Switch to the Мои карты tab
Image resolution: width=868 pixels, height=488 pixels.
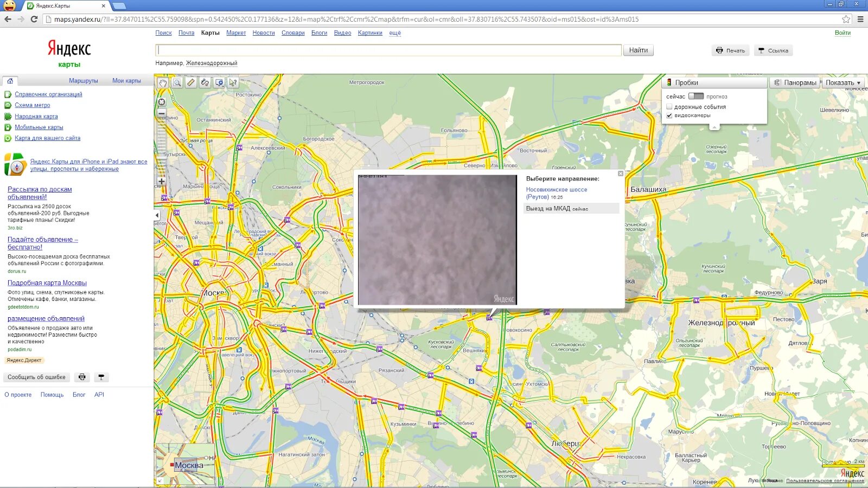click(x=126, y=81)
